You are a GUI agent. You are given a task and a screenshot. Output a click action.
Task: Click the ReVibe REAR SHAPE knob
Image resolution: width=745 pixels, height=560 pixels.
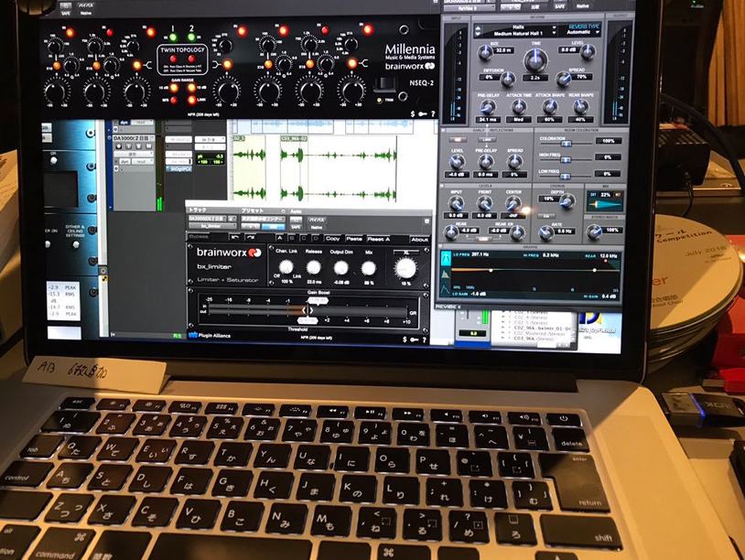(580, 107)
